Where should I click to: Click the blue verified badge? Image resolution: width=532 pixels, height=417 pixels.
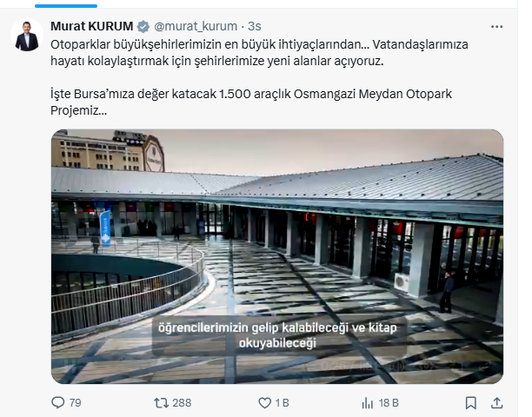(143, 26)
